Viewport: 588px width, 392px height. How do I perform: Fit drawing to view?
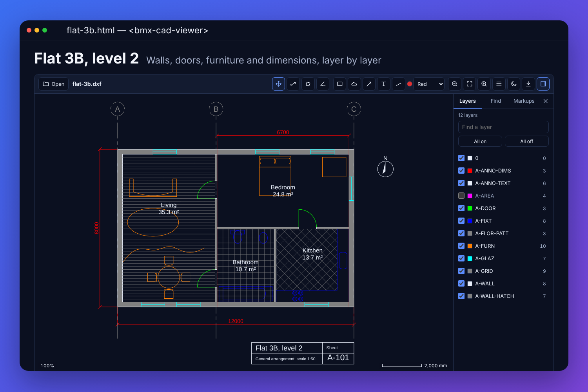[469, 84]
